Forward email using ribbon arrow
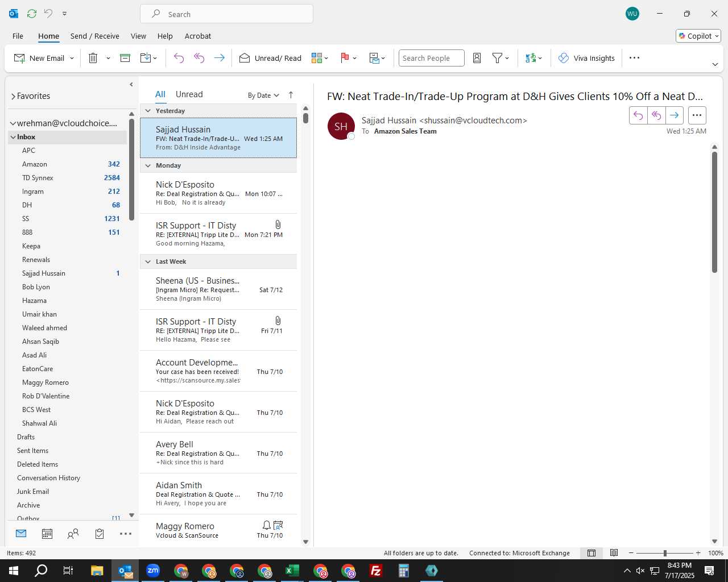The height and width of the screenshot is (582, 728). pos(219,58)
